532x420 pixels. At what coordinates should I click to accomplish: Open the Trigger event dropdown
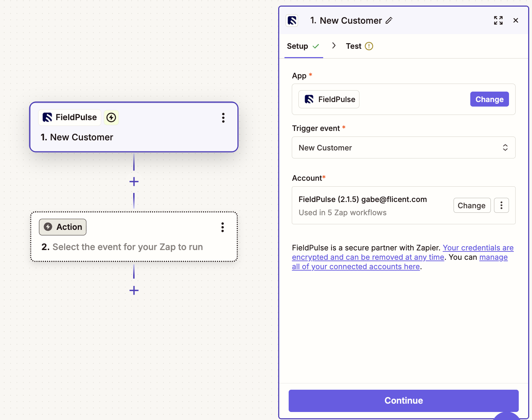[403, 148]
